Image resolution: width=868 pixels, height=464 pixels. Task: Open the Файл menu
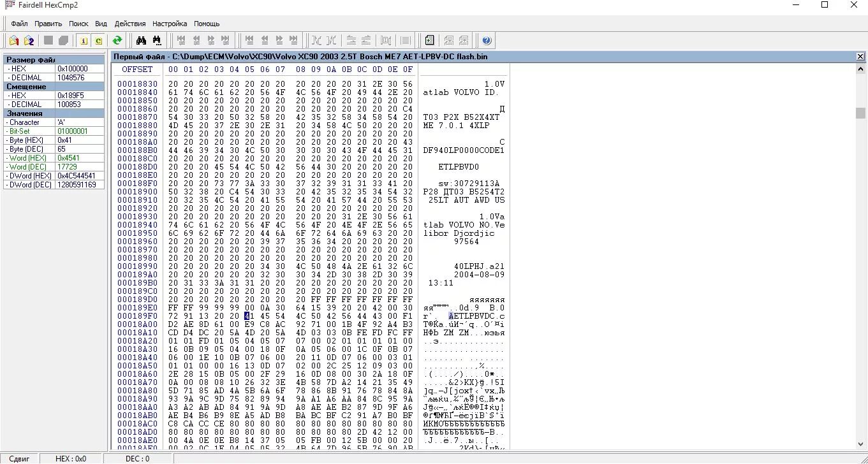point(19,24)
